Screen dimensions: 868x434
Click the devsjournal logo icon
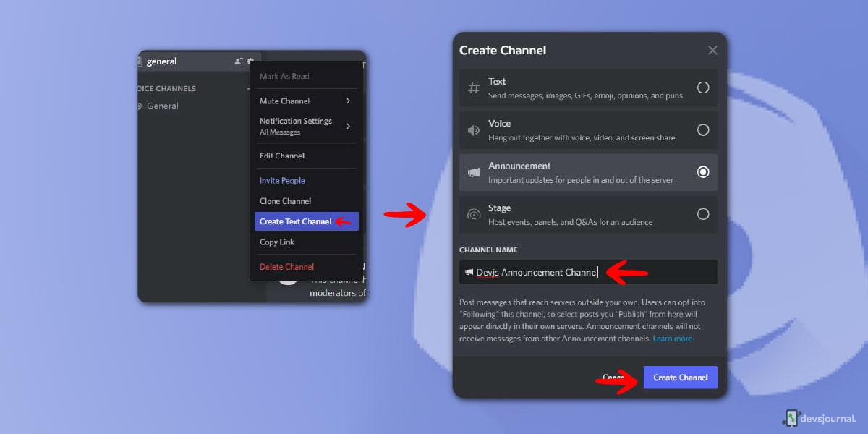click(x=791, y=417)
